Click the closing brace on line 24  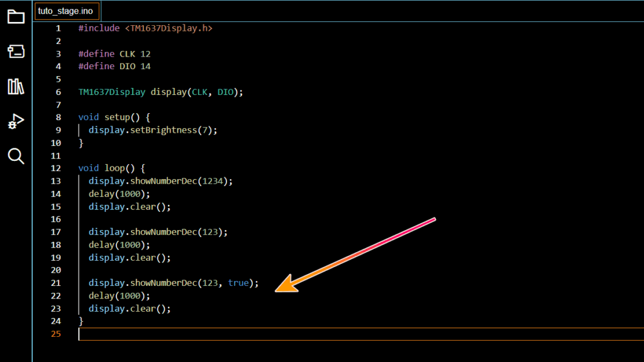tap(81, 321)
